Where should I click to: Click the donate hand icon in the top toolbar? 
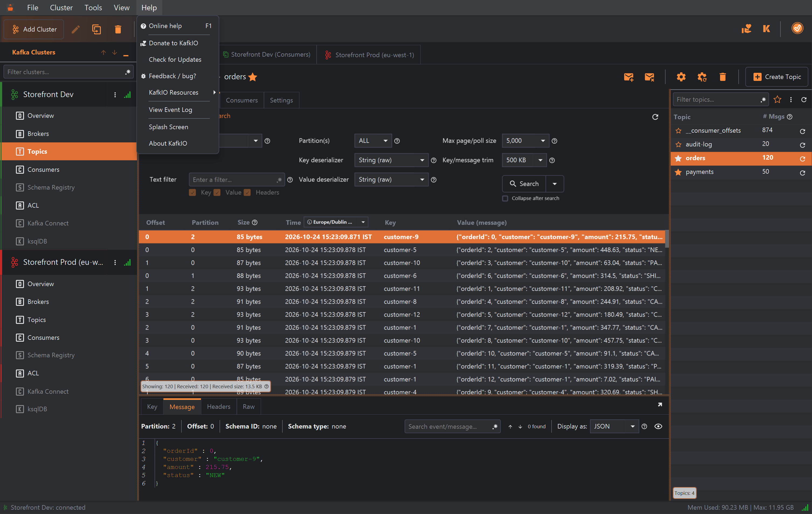point(746,28)
